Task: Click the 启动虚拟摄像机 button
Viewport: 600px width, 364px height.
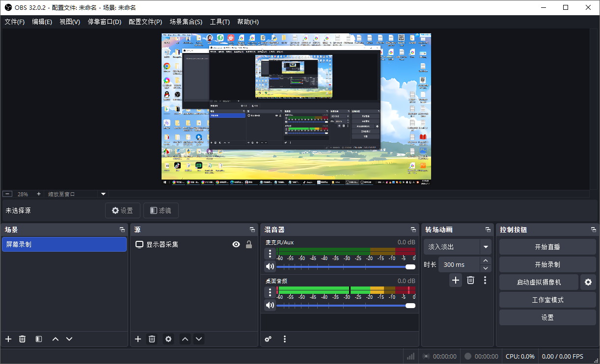Action: tap(539, 282)
